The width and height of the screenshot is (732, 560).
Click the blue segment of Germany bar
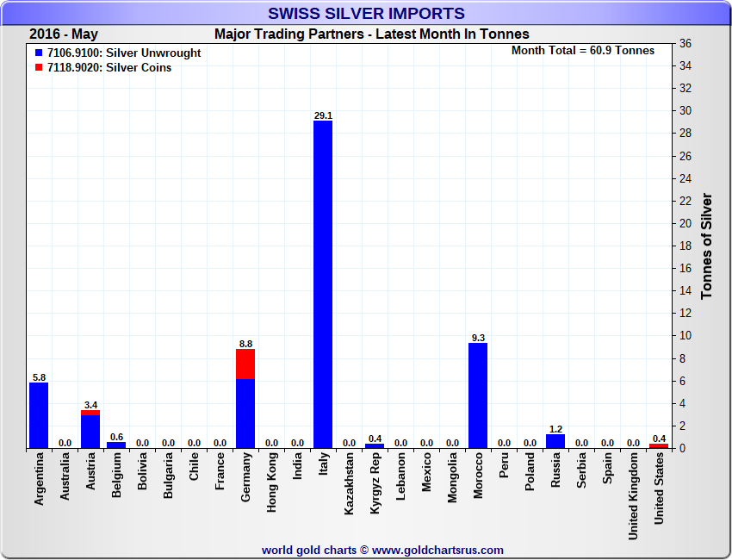tap(245, 414)
